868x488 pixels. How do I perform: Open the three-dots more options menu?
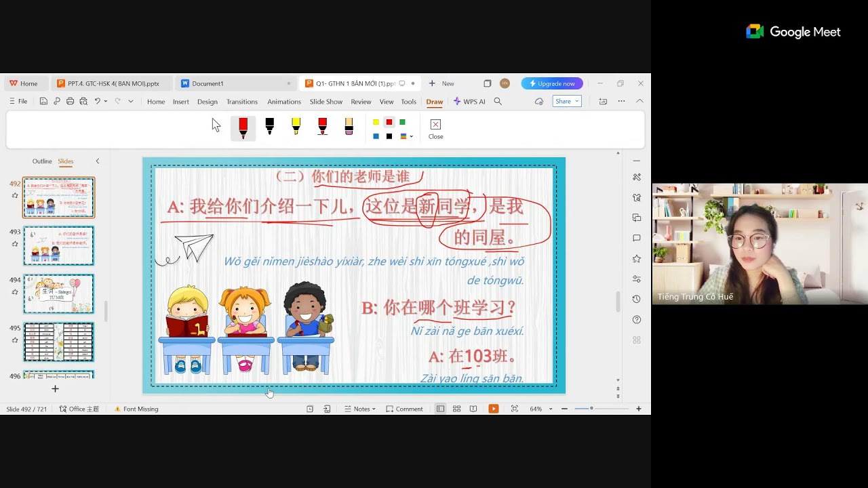click(621, 102)
